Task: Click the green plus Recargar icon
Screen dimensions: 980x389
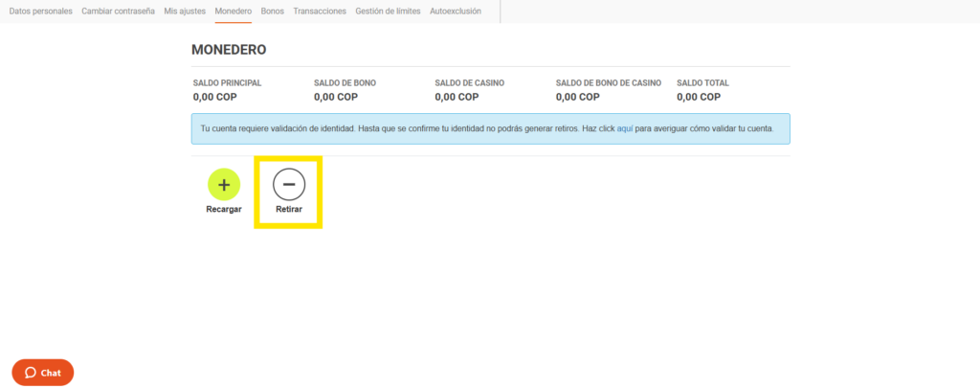Action: click(x=224, y=185)
